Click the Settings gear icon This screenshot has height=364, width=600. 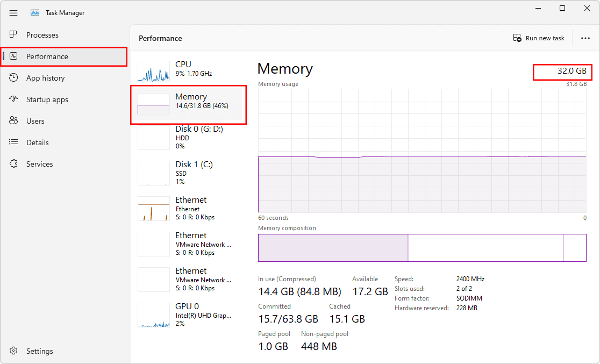[x=14, y=351]
